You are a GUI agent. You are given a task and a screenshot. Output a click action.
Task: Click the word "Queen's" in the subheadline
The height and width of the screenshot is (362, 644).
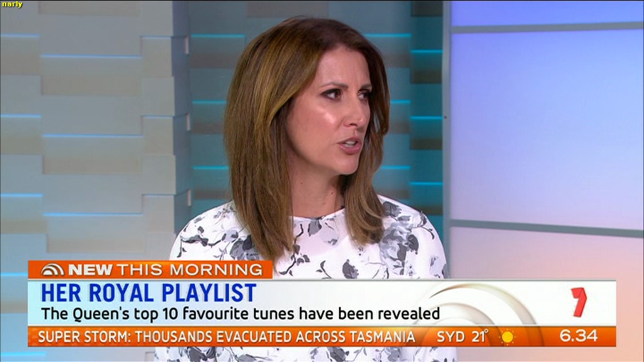(x=94, y=313)
